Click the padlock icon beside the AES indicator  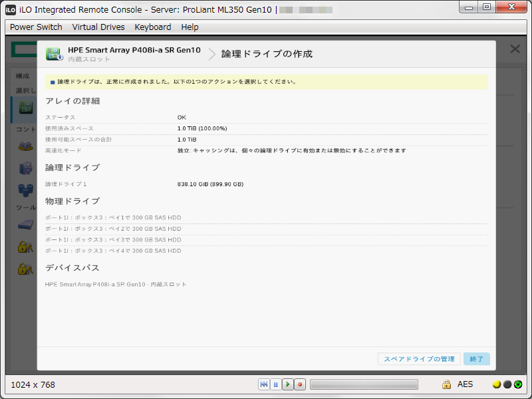tap(446, 384)
